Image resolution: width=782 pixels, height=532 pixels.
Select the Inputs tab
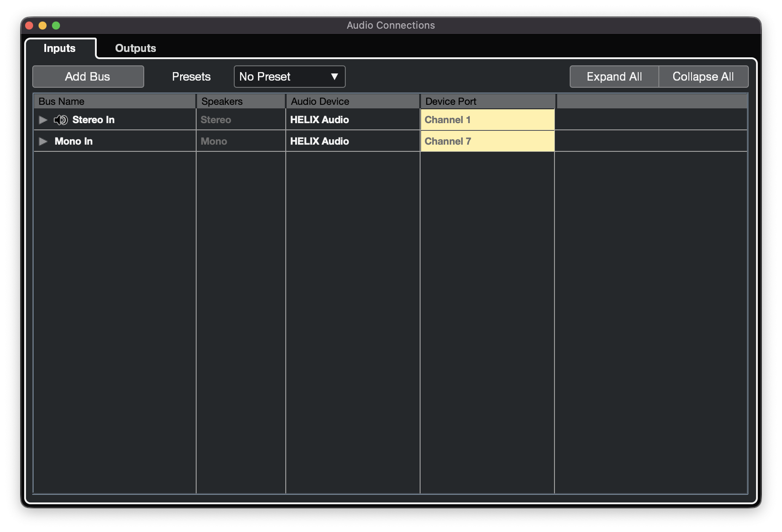click(x=60, y=48)
